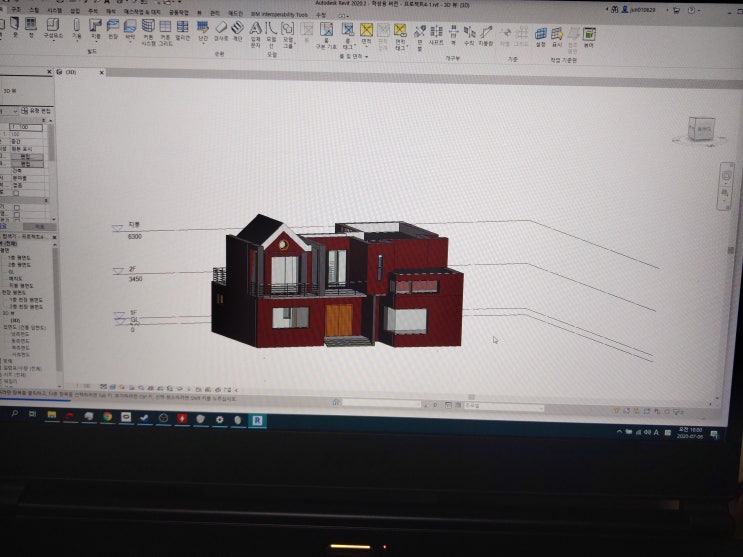Select the Column (기둥) tool
Viewport: 743px width, 557px height.
point(77,29)
